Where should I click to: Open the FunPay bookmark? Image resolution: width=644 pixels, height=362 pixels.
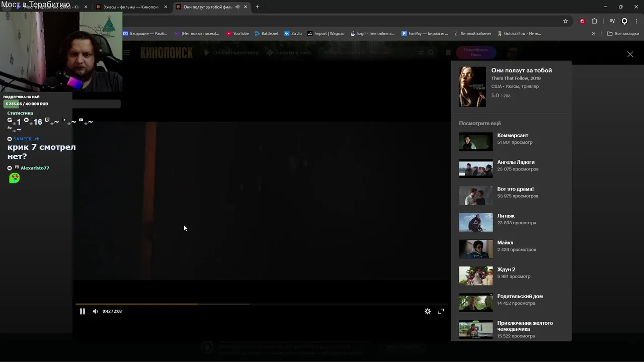[425, 34]
